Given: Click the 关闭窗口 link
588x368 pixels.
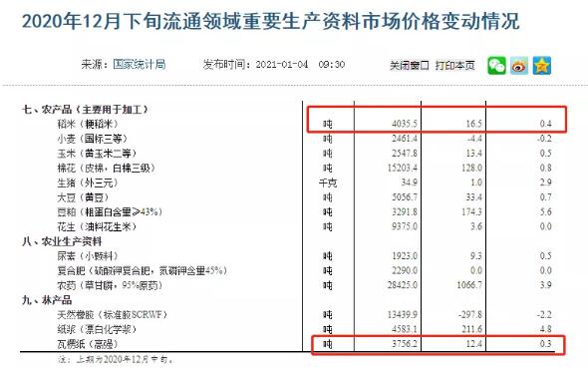Looking at the screenshot, I should 410,66.
